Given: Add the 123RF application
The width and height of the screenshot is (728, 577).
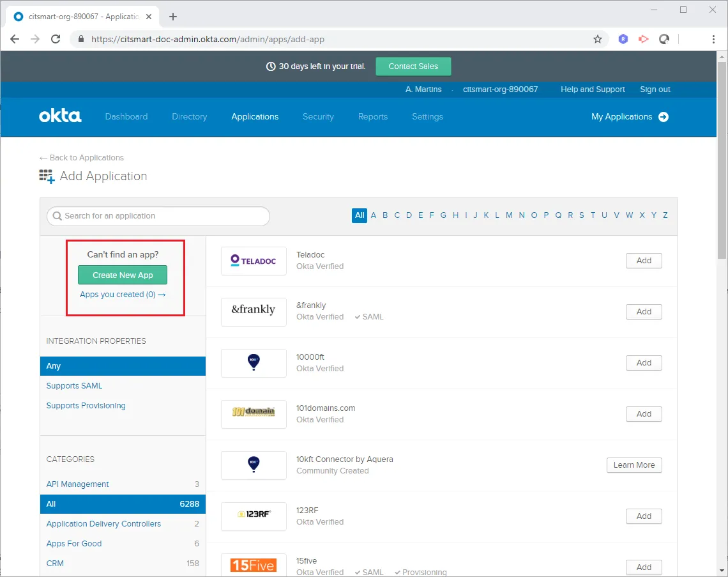Looking at the screenshot, I should click(x=644, y=516).
